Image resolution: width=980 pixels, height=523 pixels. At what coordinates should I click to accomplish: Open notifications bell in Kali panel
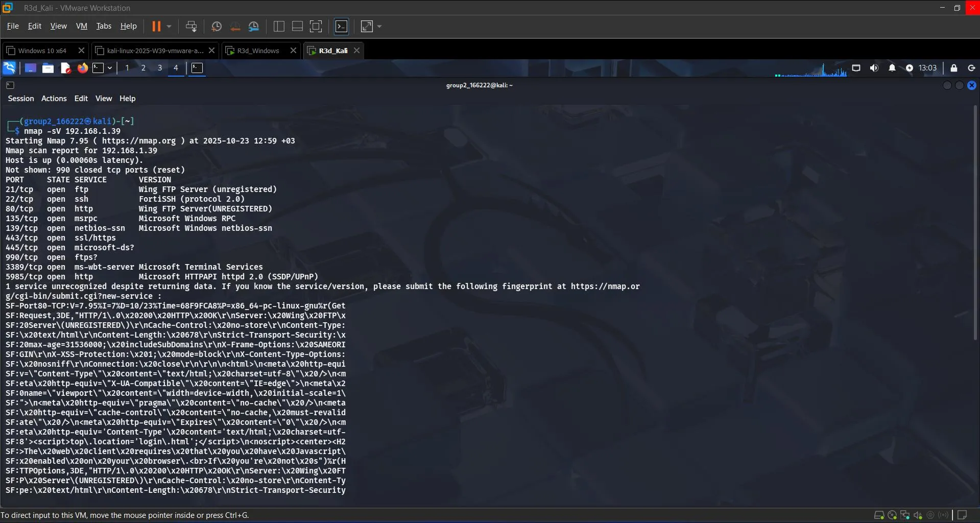coord(892,68)
